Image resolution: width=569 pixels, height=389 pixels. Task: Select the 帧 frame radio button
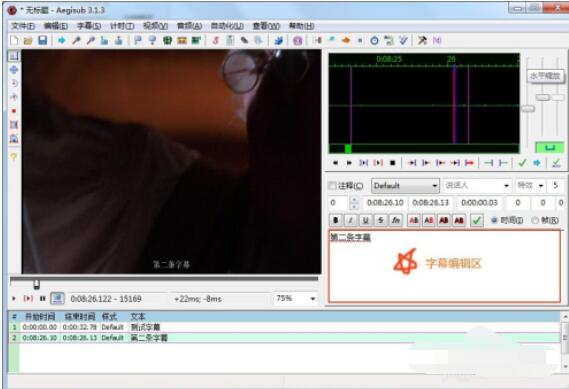(x=535, y=220)
